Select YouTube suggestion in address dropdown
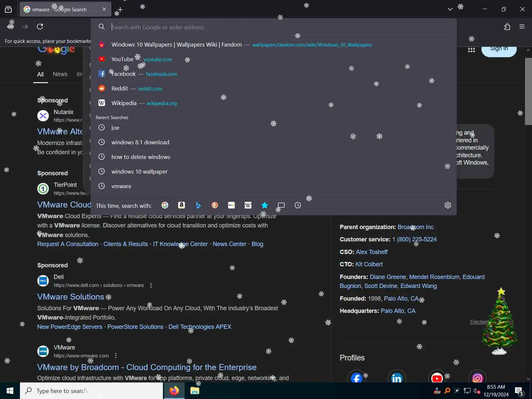Viewport: 532px width, 399px height. (273, 59)
